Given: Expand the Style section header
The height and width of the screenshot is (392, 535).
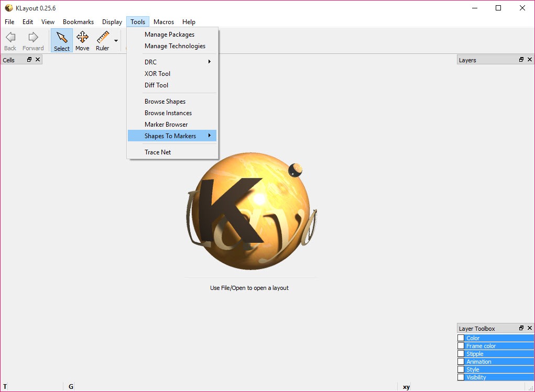Looking at the screenshot, I should [499, 369].
